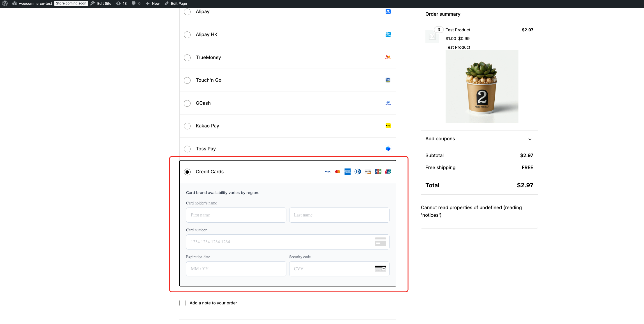Viewport: 644px width, 324px height.
Task: Select the Touch'n Go payment option
Action: (187, 80)
